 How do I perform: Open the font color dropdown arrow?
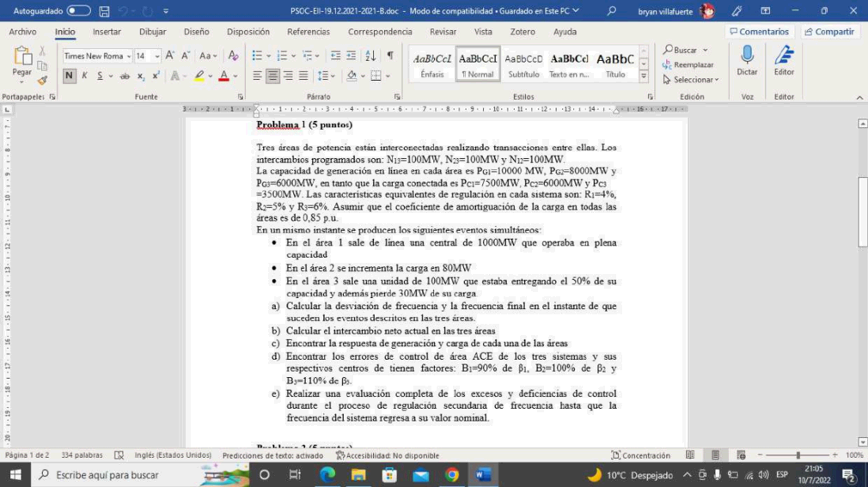tap(235, 76)
